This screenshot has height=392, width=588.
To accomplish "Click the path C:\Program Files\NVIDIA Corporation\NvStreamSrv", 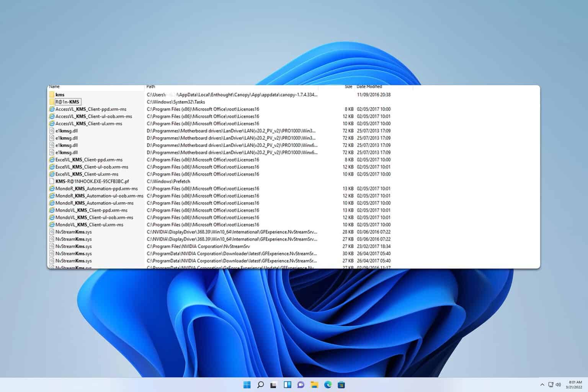I will coord(198,247).
